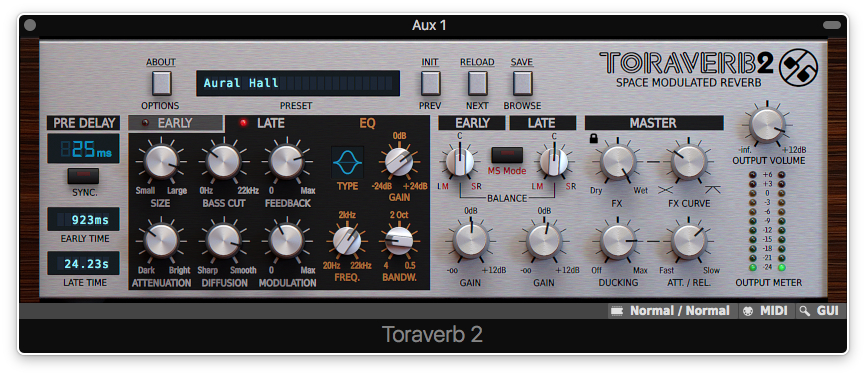This screenshot has height=376, width=866.
Task: Switch to the EARLY reverb tab
Action: 176,123
